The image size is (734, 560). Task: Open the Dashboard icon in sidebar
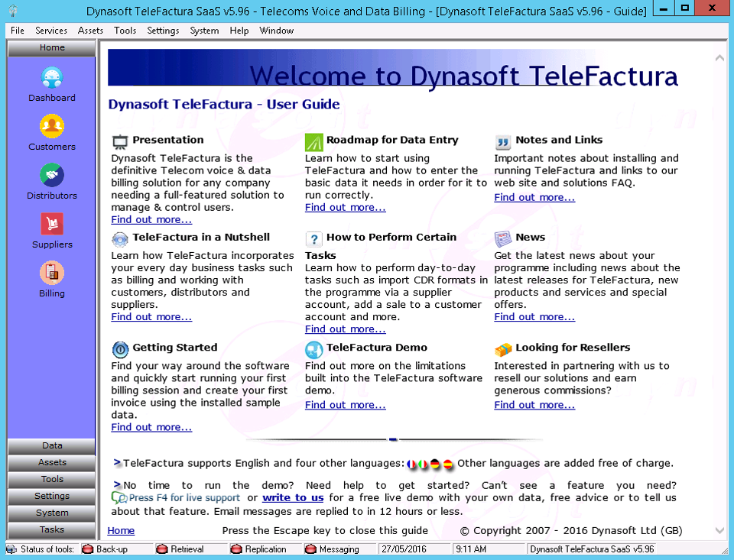tap(52, 78)
